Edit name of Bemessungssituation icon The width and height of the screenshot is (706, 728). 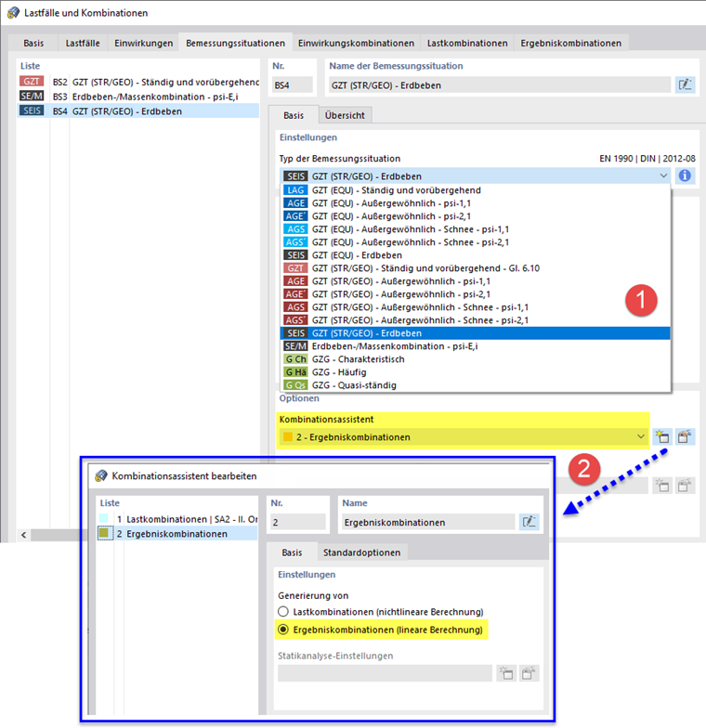[685, 85]
